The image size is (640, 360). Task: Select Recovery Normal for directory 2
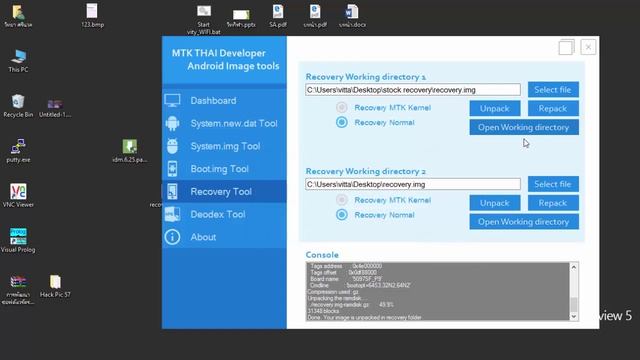[x=342, y=215]
